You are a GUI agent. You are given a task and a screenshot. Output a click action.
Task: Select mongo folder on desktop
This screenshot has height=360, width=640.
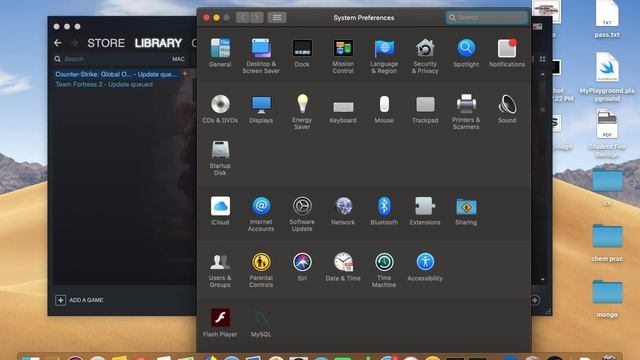[607, 299]
